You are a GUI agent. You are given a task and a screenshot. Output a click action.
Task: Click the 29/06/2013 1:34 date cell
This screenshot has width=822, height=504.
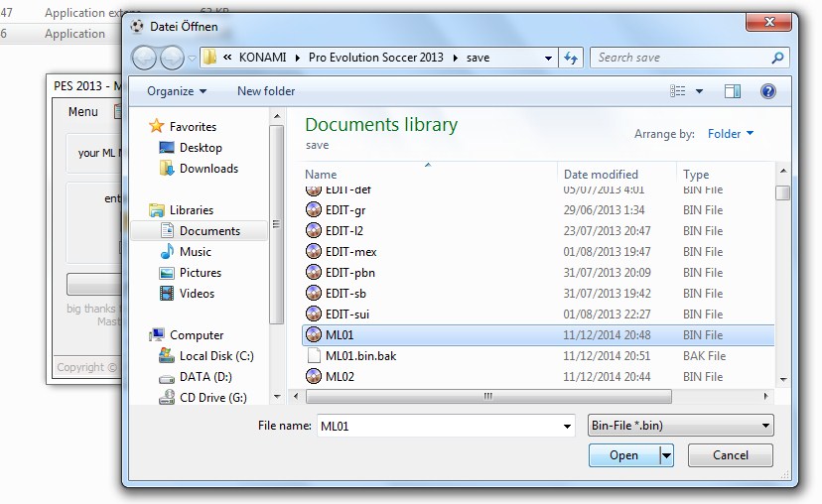(604, 210)
